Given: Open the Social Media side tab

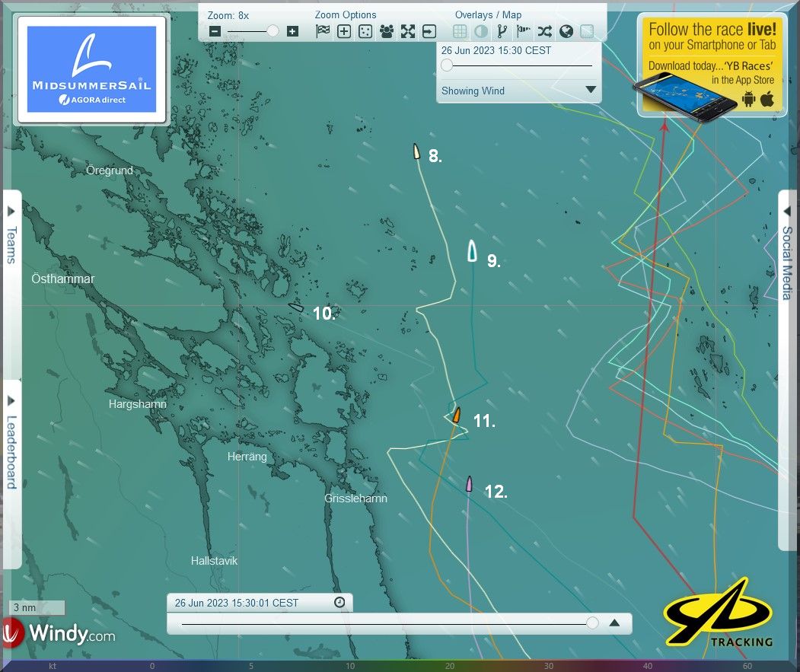Looking at the screenshot, I should tap(788, 263).
